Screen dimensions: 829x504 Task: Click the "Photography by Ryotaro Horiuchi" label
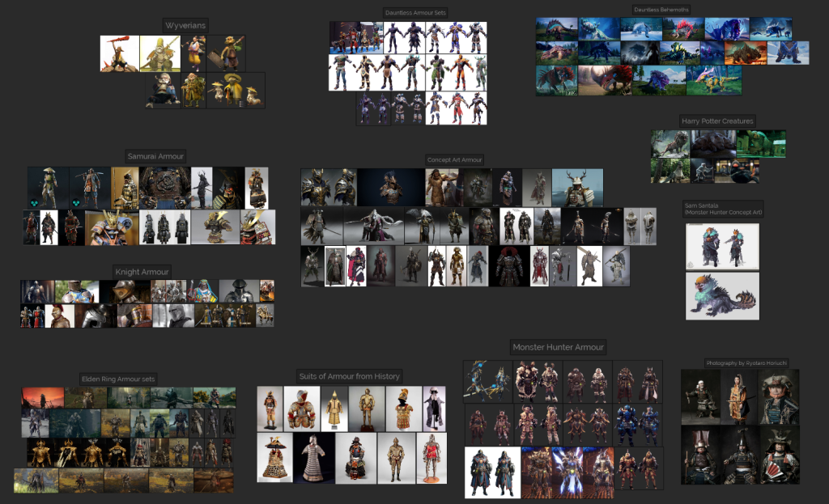[x=746, y=363]
